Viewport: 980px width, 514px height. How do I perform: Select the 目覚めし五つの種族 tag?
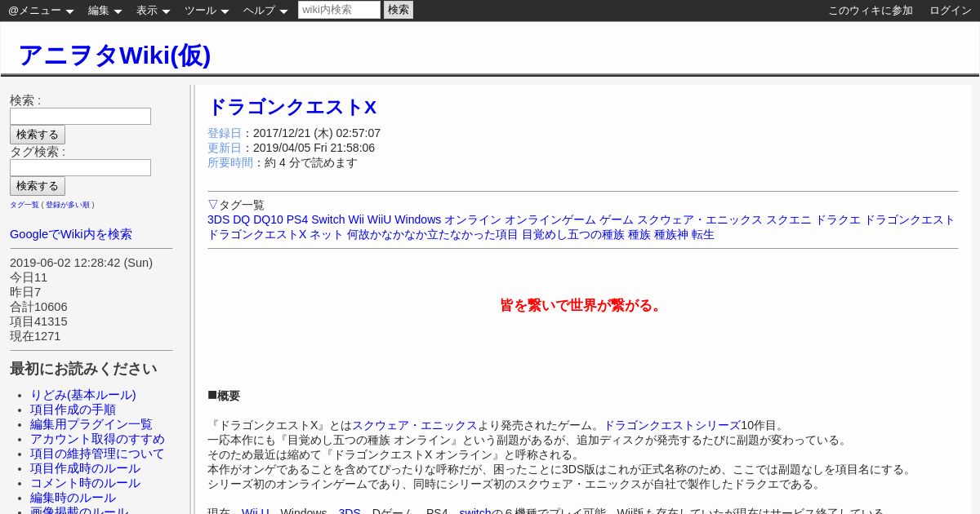[573, 234]
